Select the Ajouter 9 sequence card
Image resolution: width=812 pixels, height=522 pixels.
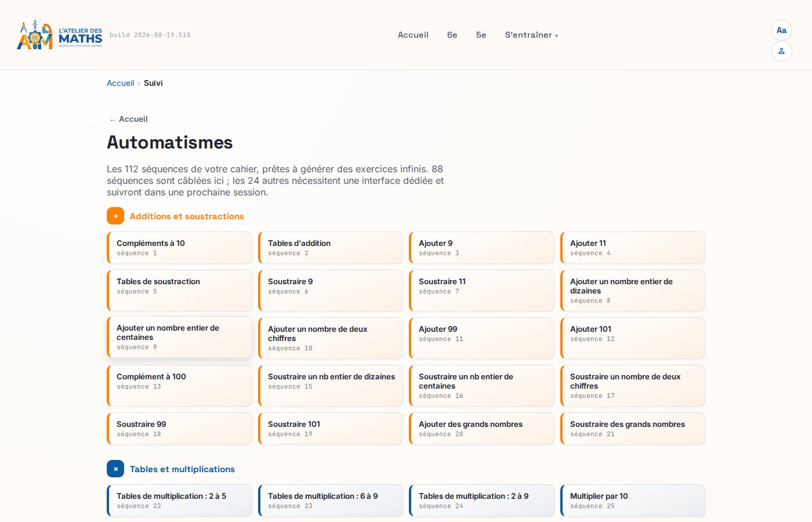[x=481, y=248]
